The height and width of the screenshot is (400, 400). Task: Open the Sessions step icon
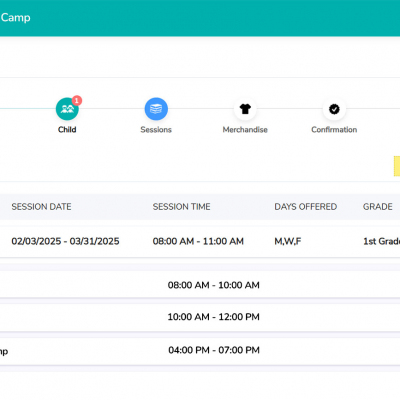(156, 109)
